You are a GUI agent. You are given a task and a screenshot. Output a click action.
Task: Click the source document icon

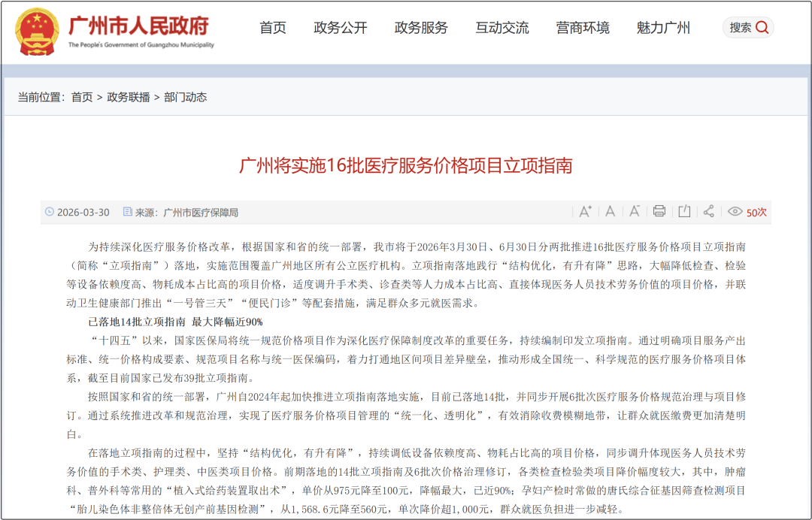(127, 213)
